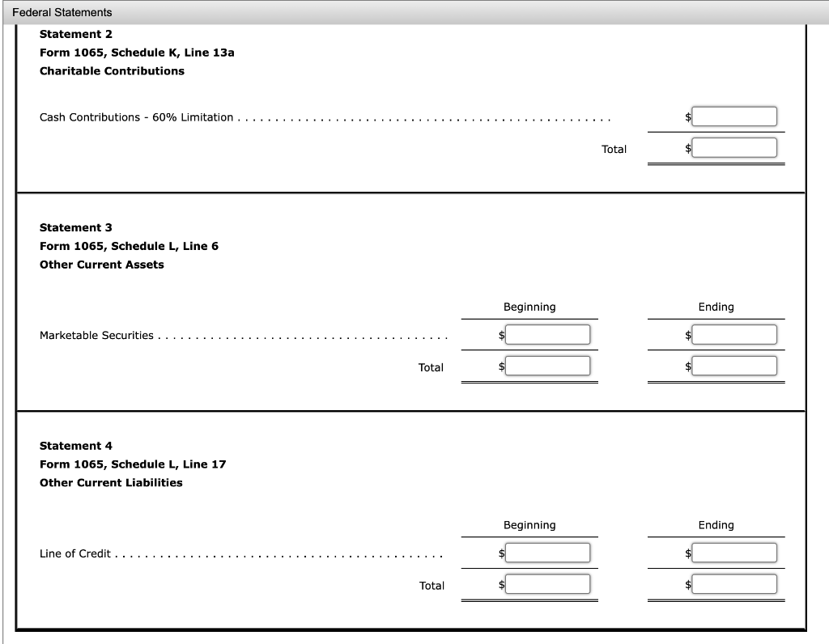Click the Other Current Assets heading
Screen dimensions: 829x644
[x=101, y=265]
